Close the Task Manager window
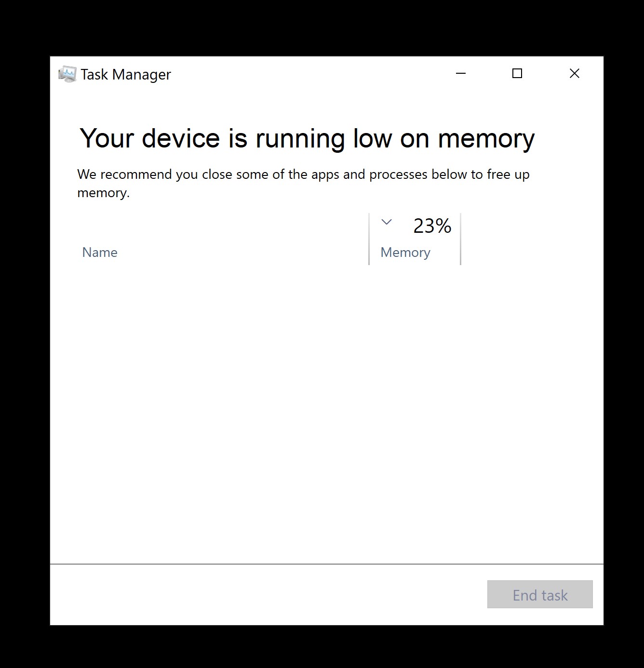This screenshot has width=644, height=668. (575, 73)
